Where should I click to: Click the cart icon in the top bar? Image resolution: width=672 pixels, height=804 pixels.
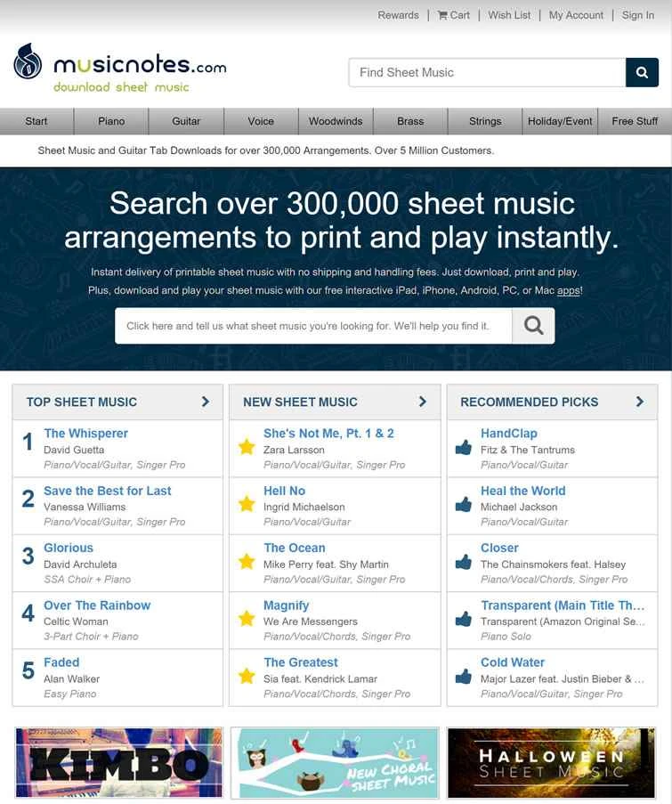(442, 15)
